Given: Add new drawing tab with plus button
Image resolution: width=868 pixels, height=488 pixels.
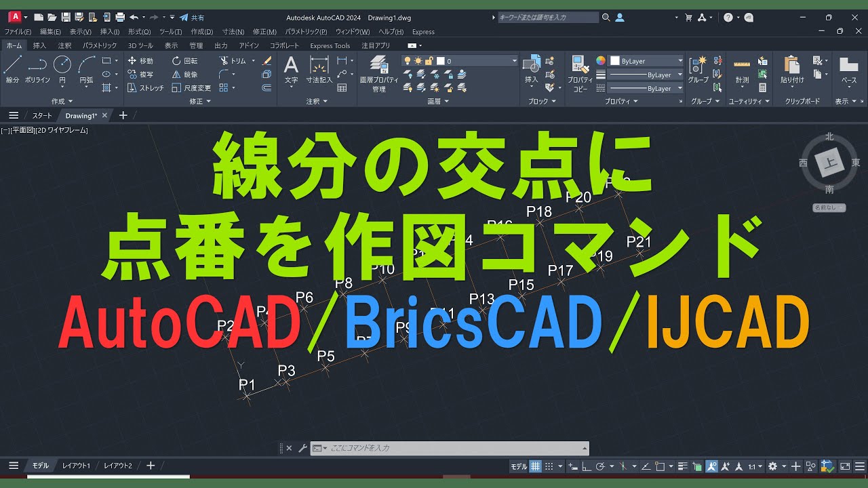Looking at the screenshot, I should coord(123,115).
